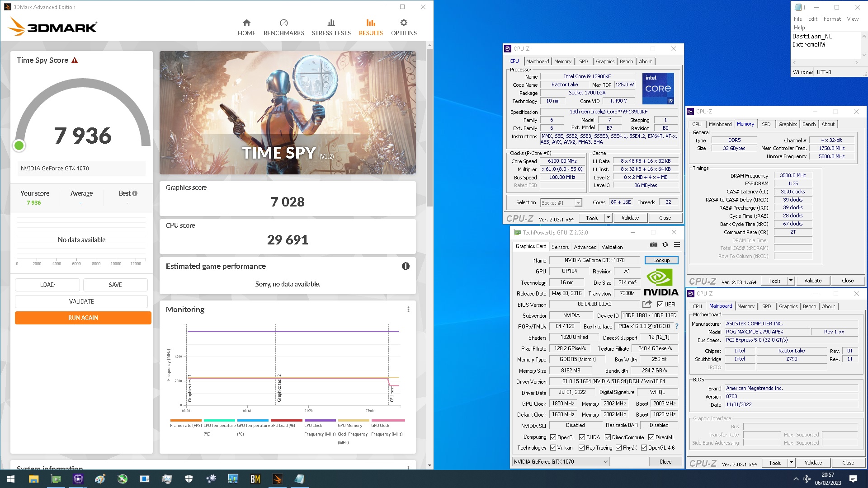Toggle the UEFI checkbox in GPU-Z

660,305
